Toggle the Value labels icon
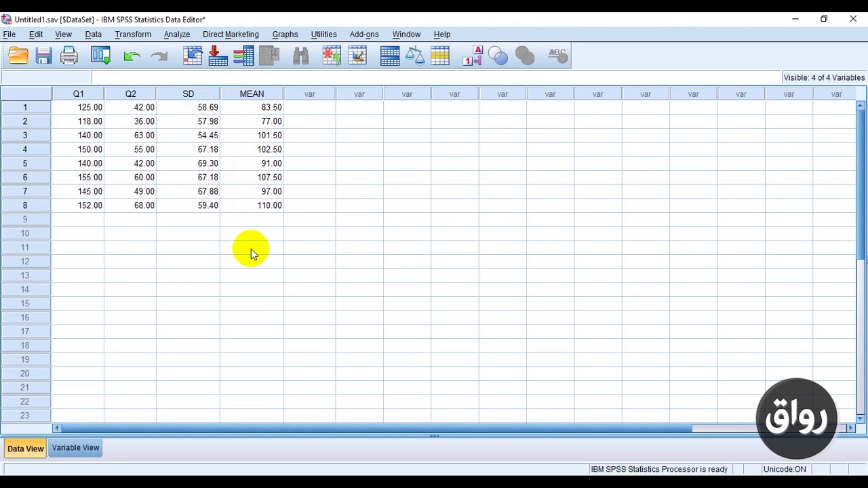The image size is (868, 488). pos(473,56)
